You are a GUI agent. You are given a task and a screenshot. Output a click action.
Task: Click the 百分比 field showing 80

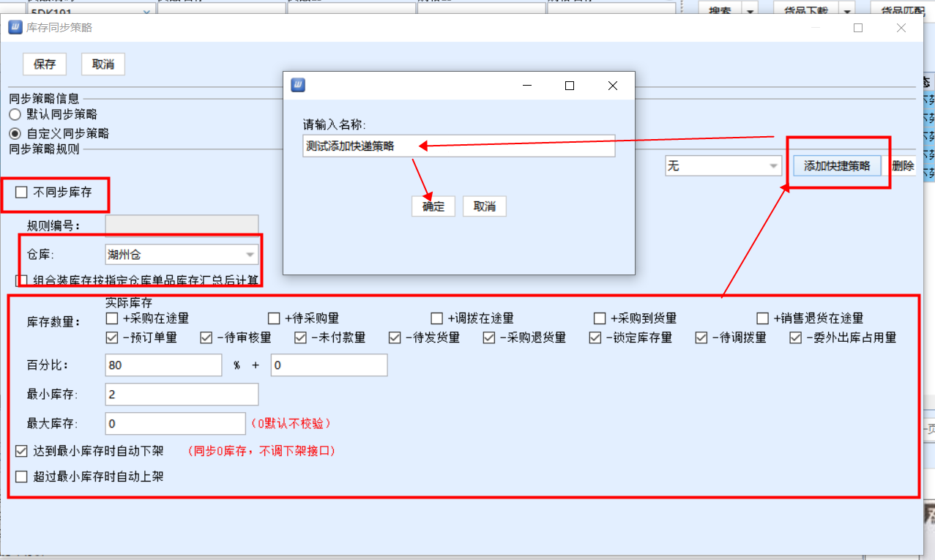pyautogui.click(x=163, y=365)
